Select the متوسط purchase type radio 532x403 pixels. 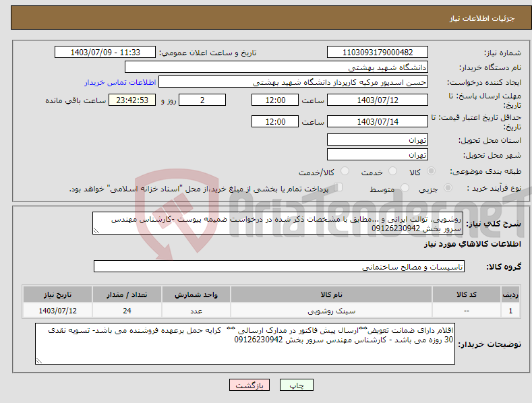(x=405, y=187)
